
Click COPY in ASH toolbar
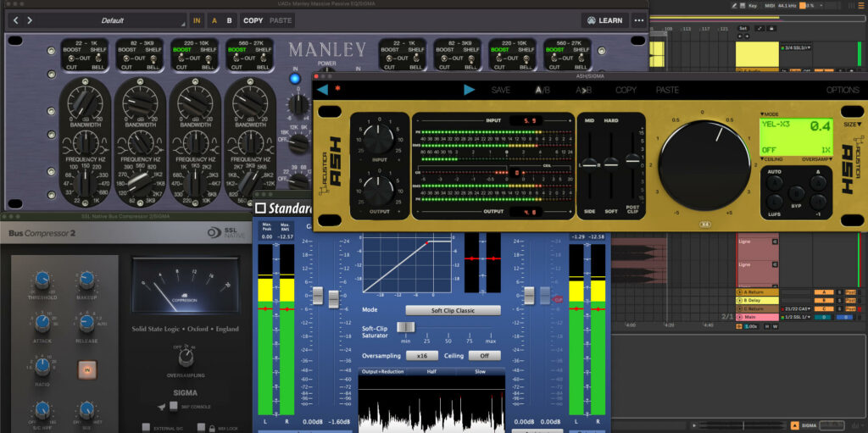coord(626,90)
